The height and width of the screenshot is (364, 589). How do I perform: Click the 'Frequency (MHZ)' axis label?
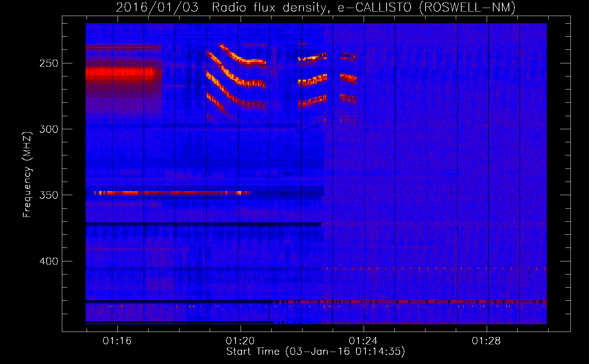(x=27, y=174)
